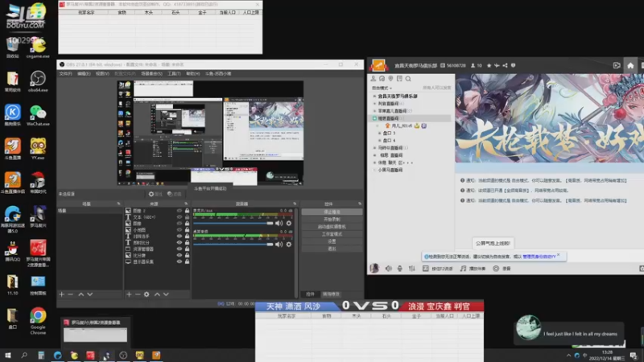Click 工作室模式 studio mode button
Image resolution: width=644 pixels, height=362 pixels.
point(332,234)
